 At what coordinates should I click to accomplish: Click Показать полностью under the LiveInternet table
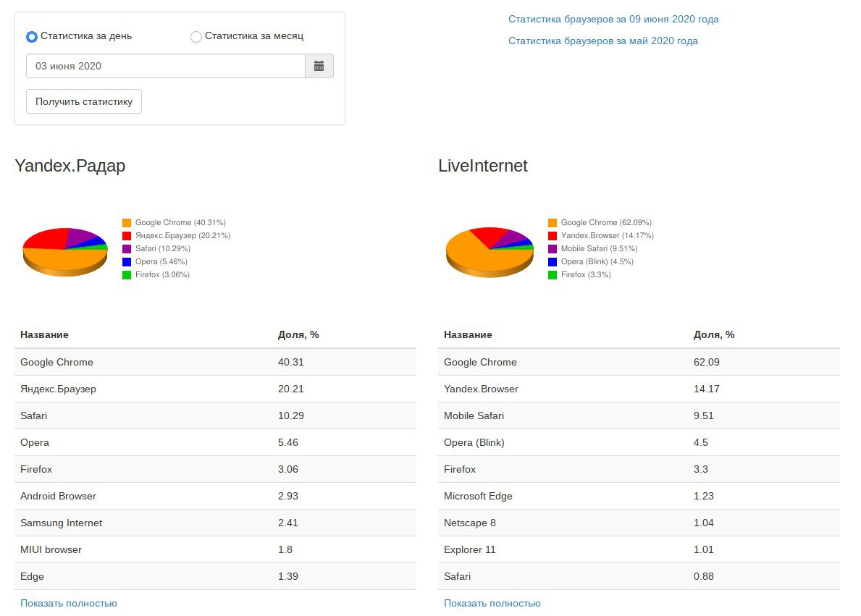pos(492,603)
